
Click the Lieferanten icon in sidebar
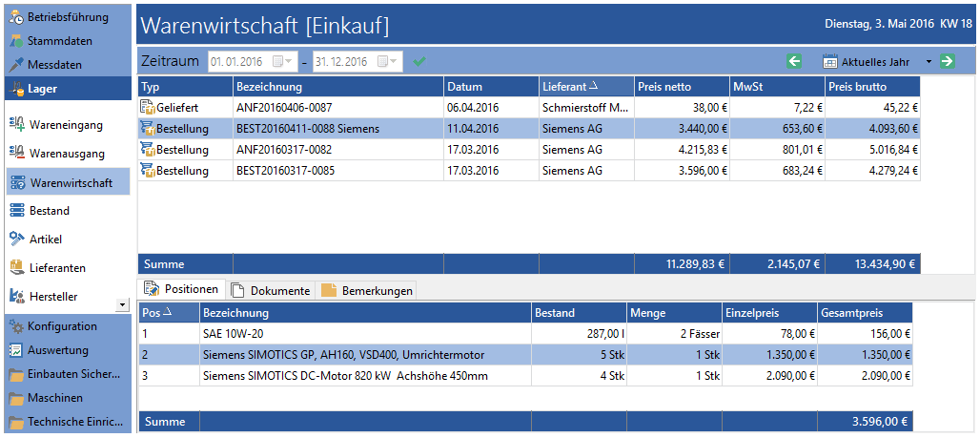[x=17, y=268]
